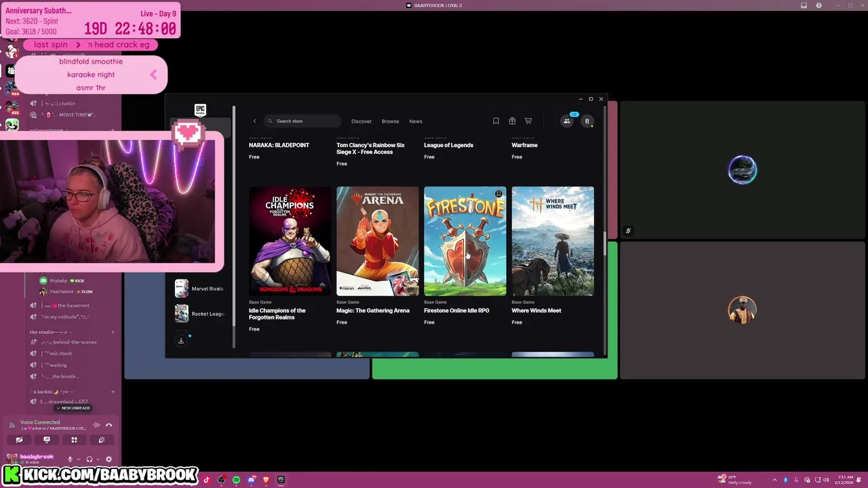Add channel to 'the studio' category
Image resolution: width=868 pixels, height=488 pixels.
[113, 332]
